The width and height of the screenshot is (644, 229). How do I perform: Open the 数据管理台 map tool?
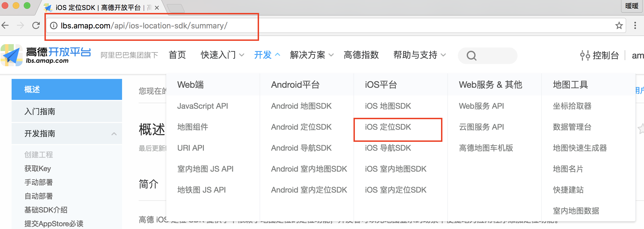[x=572, y=127]
